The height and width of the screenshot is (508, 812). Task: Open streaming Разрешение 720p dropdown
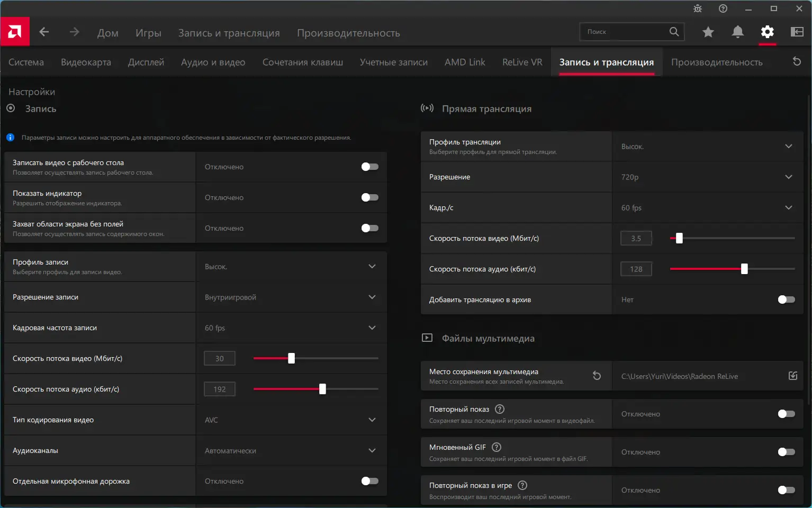(707, 177)
